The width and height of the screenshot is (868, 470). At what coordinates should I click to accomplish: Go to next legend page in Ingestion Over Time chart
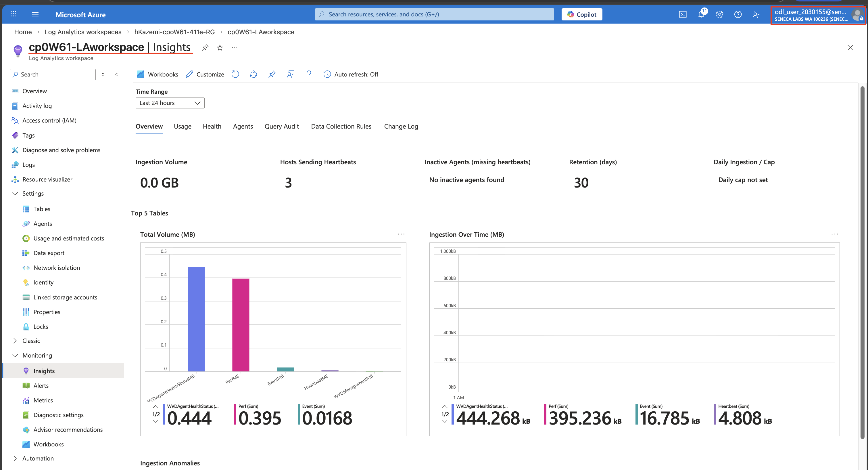tap(445, 421)
